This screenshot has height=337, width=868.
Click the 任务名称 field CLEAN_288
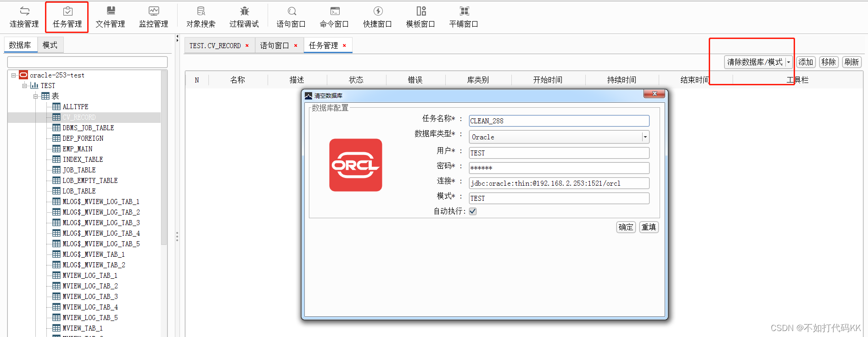point(559,121)
